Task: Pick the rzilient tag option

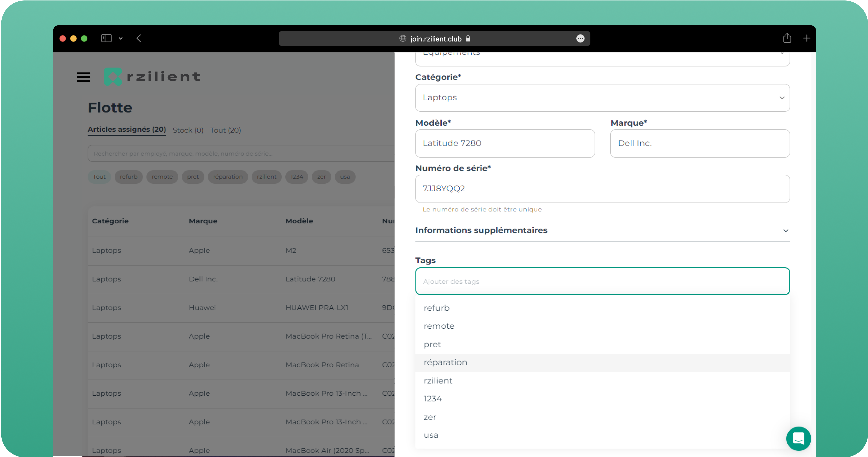Action: click(x=438, y=381)
